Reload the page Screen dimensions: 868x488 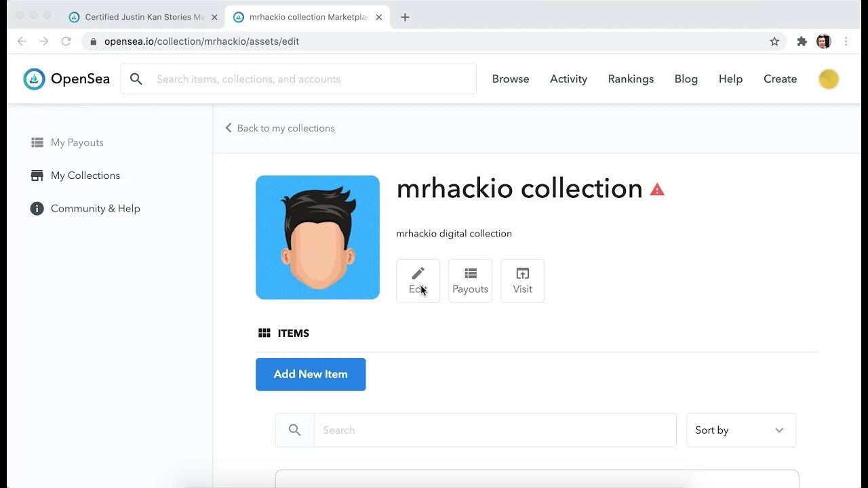[x=66, y=41]
